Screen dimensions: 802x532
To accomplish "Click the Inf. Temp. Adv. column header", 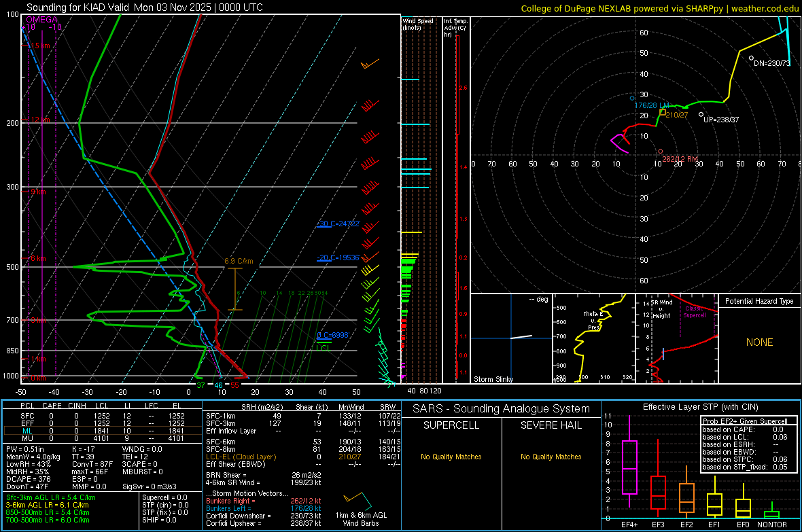I will click(x=455, y=27).
